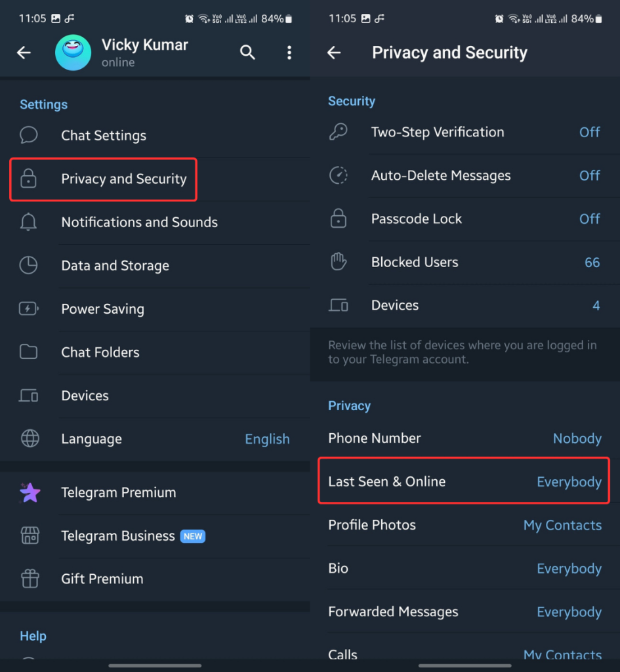The height and width of the screenshot is (672, 620).
Task: Click the key icon for Two-Step Verification
Action: [339, 132]
